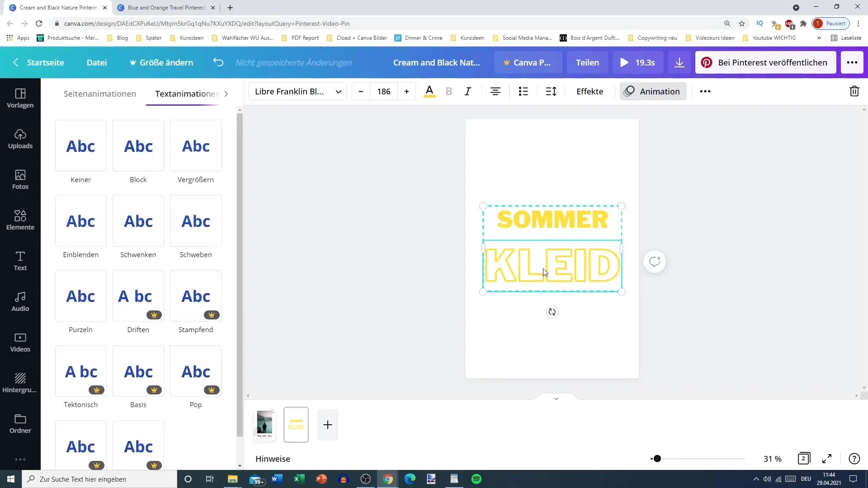
Task: Open Chrome extensions puzzle icon
Action: coord(803,23)
